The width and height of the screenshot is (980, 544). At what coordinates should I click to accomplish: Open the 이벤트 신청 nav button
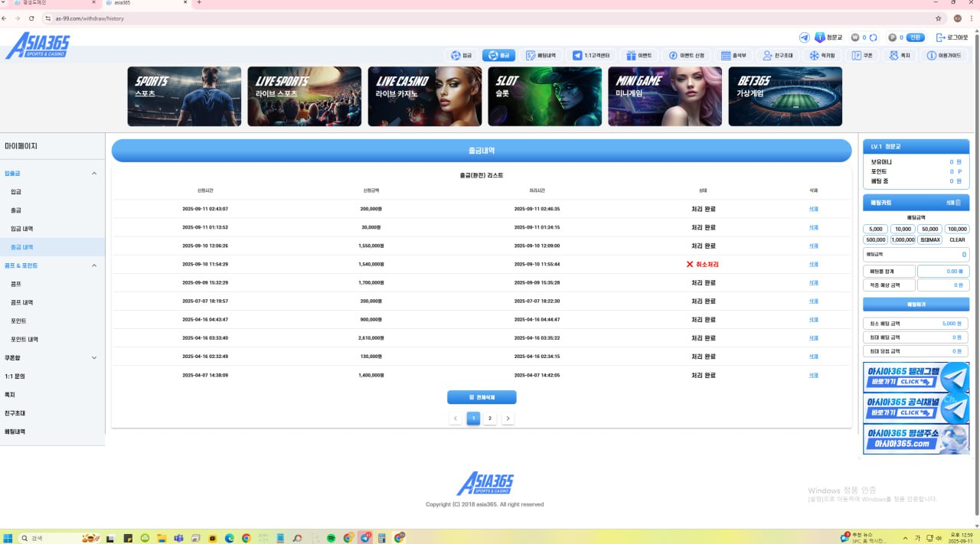click(x=687, y=55)
